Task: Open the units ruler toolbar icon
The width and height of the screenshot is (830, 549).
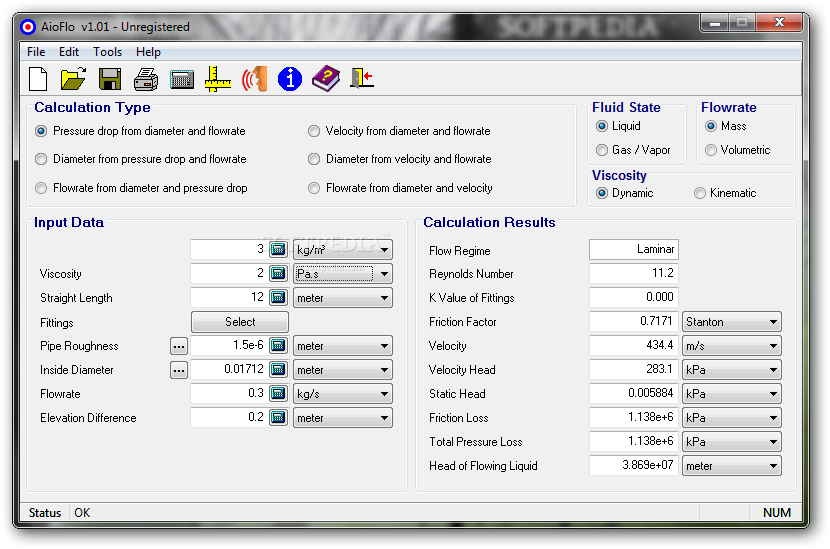Action: (x=218, y=79)
